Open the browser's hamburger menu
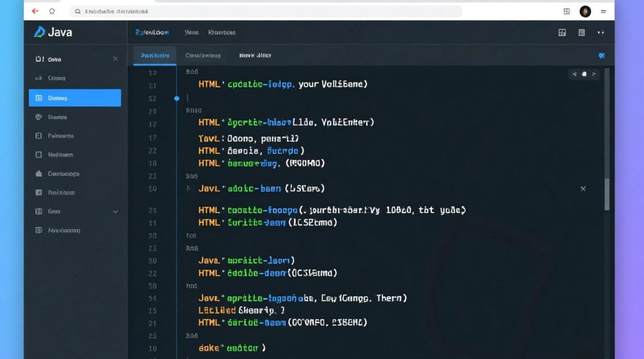 604,11
